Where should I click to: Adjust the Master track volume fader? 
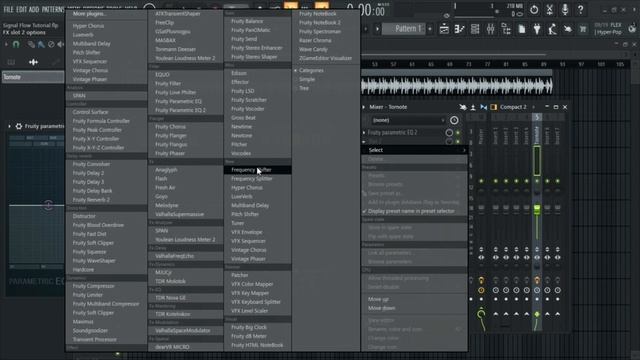tap(481, 208)
